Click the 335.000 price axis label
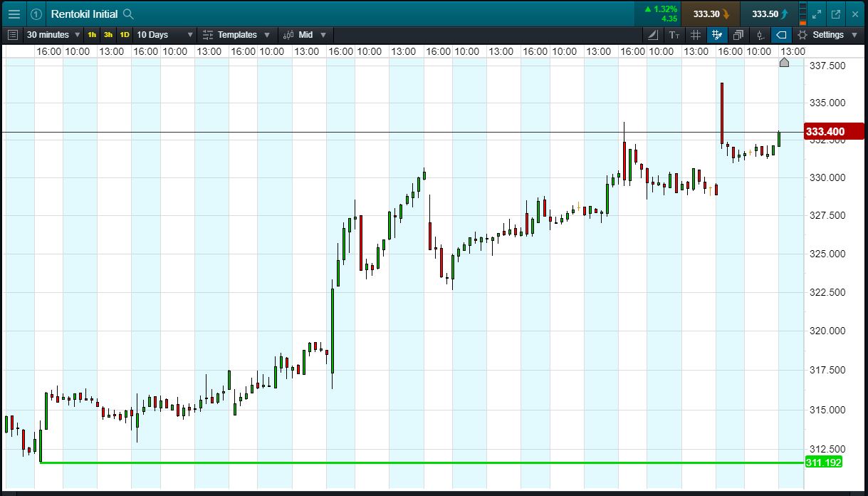This screenshot has height=496, width=868. (827, 103)
